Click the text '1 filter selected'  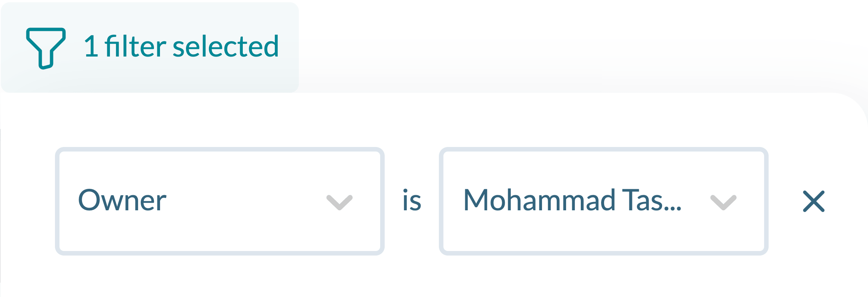tap(181, 47)
